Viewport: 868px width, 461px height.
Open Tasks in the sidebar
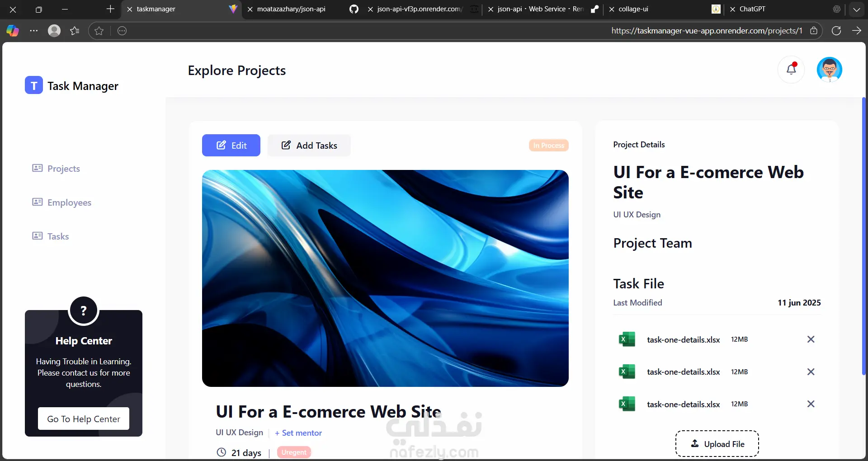[51, 236]
